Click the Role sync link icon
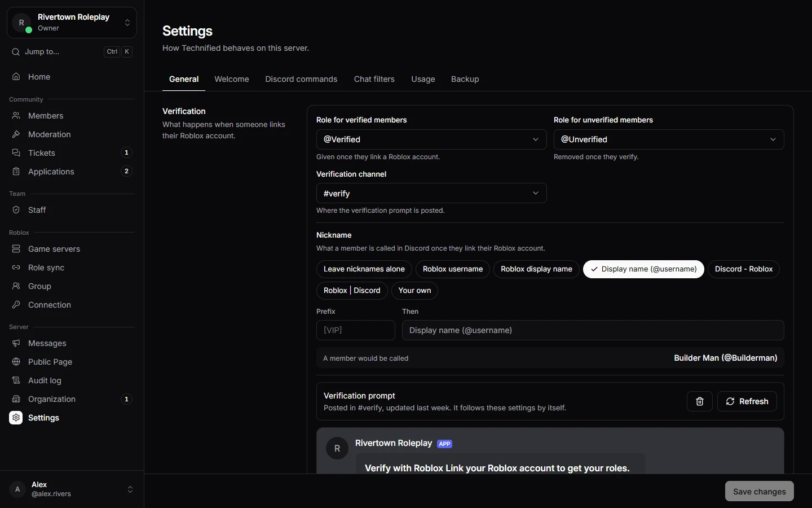Screen dimensions: 812x508 coord(16,268)
